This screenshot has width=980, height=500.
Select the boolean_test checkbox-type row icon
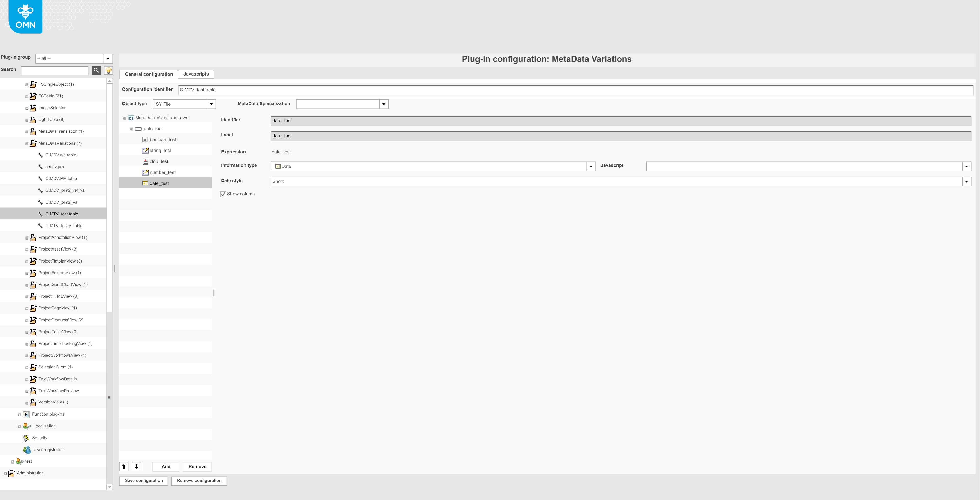coord(145,139)
